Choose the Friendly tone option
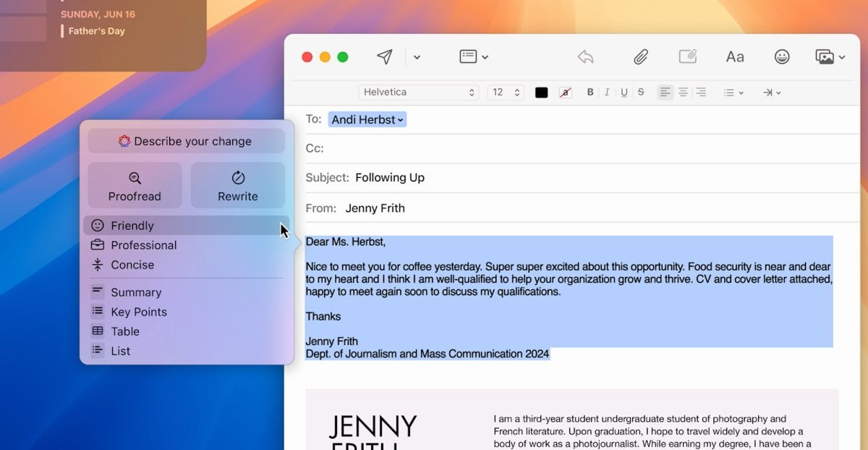Viewport: 868px width, 450px height. (187, 226)
